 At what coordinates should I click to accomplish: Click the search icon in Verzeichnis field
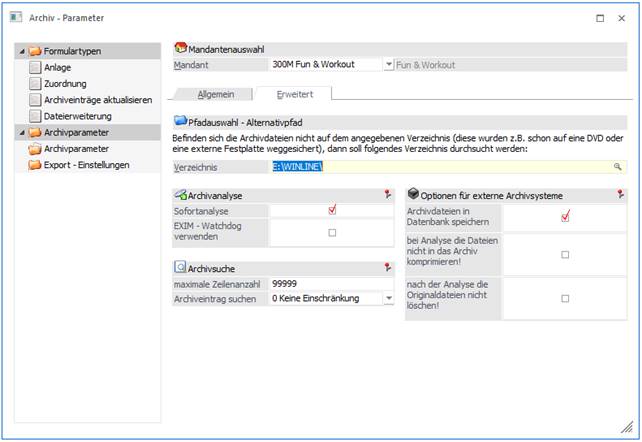pos(618,168)
